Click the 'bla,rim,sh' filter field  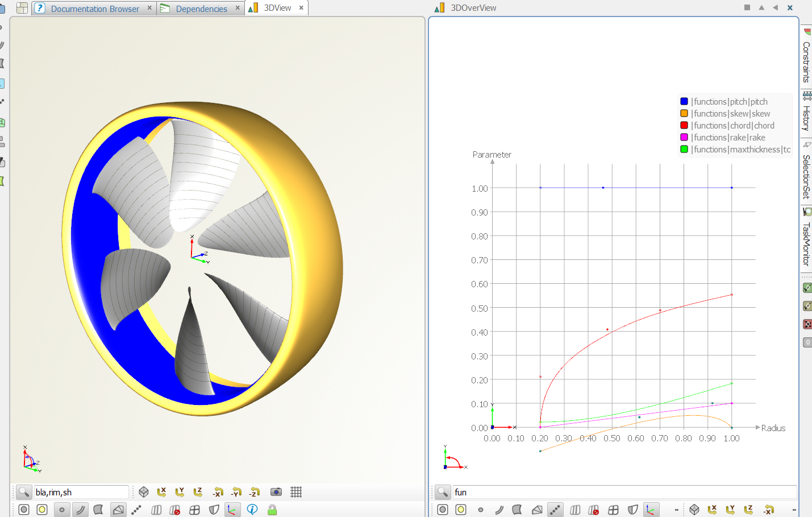coord(81,492)
